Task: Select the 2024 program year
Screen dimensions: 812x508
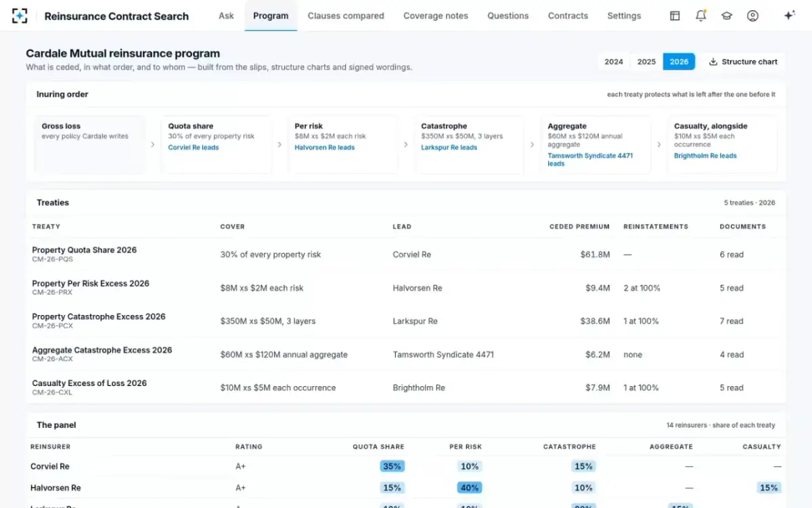Action: point(614,62)
